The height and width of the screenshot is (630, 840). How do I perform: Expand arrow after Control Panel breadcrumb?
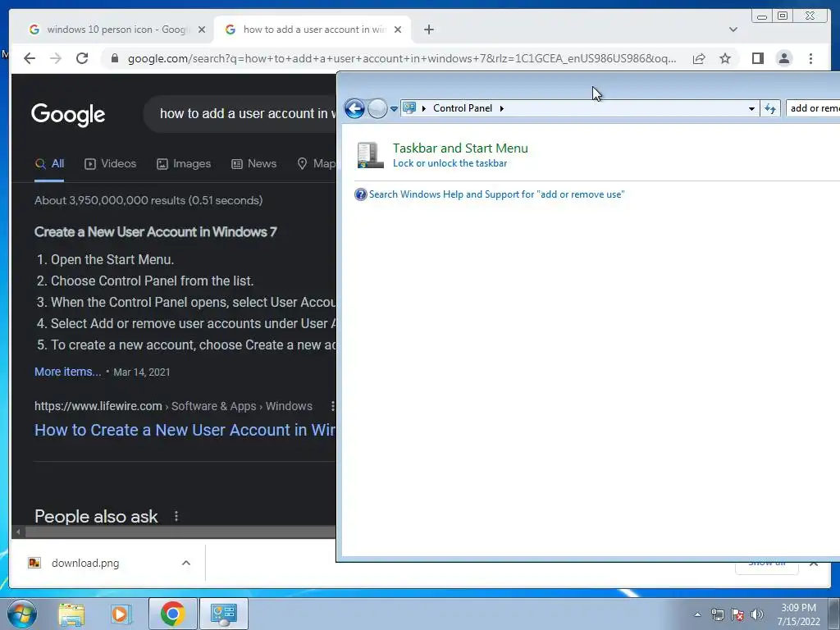tap(502, 108)
